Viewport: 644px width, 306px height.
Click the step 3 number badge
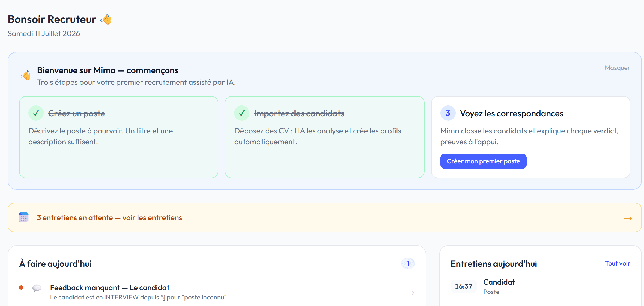(x=448, y=113)
